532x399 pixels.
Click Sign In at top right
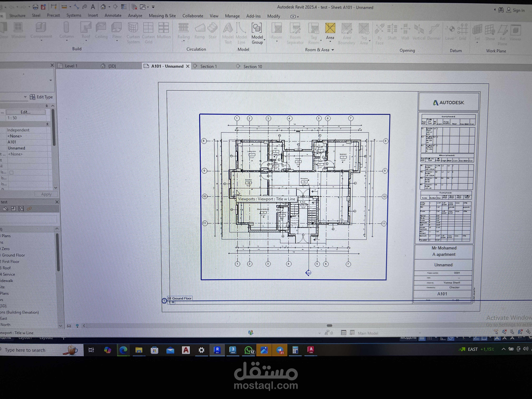518,10
